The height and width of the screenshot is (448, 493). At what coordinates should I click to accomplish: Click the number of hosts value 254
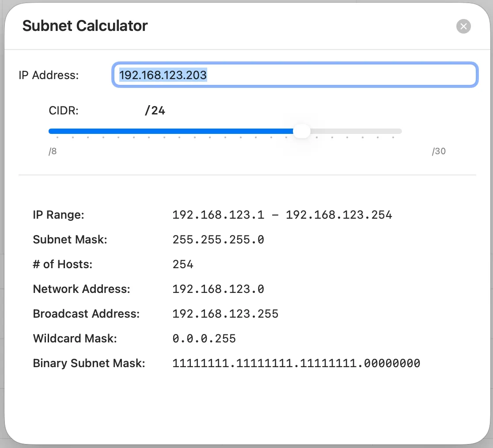[x=183, y=265]
